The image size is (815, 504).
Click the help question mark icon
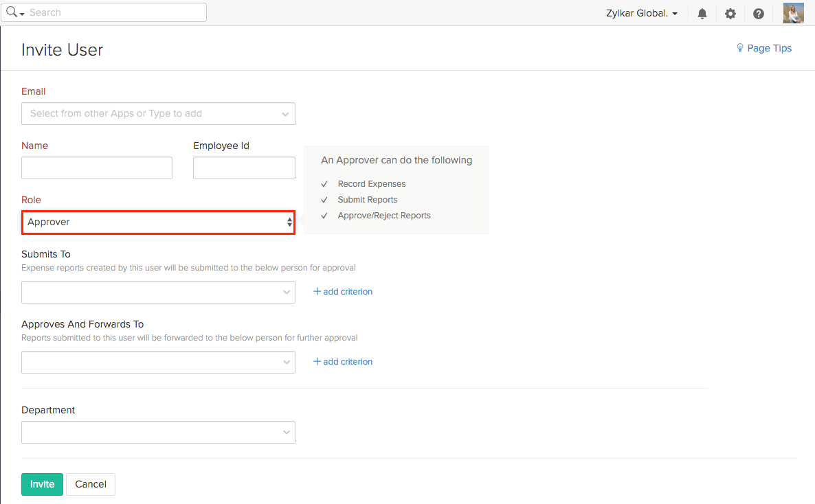(758, 14)
